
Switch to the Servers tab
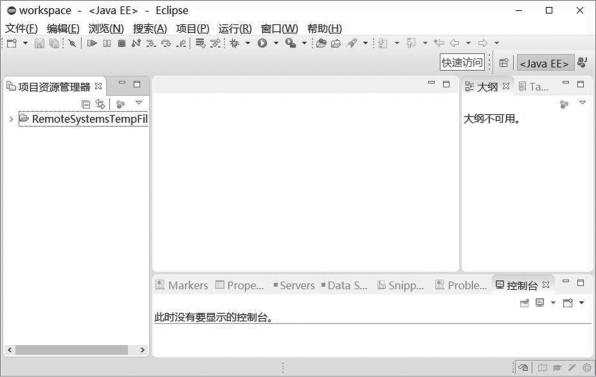tap(294, 285)
